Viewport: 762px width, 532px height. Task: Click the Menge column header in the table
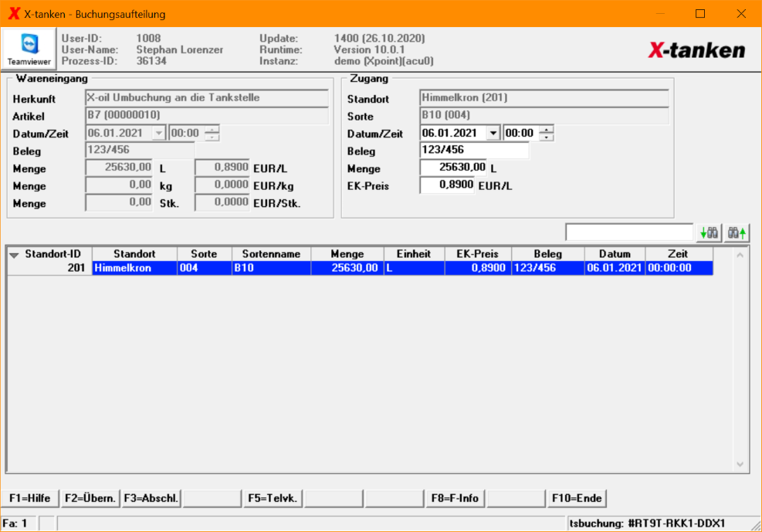(x=347, y=253)
